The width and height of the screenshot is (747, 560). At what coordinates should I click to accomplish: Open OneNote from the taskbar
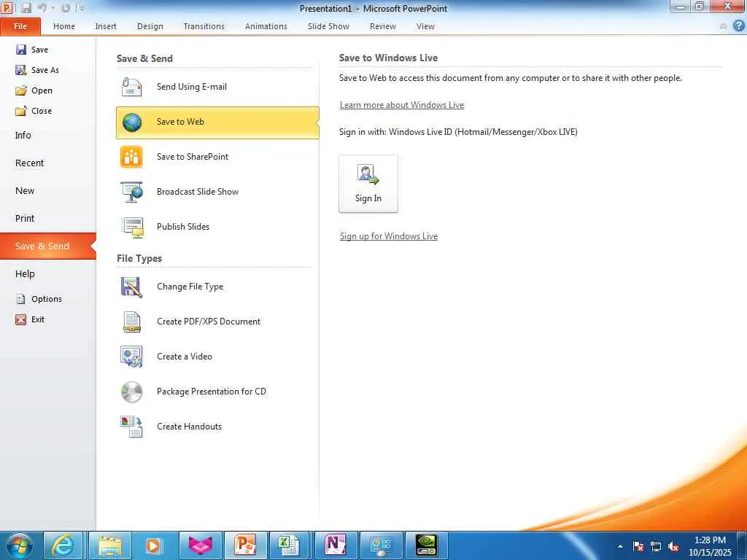click(x=334, y=545)
